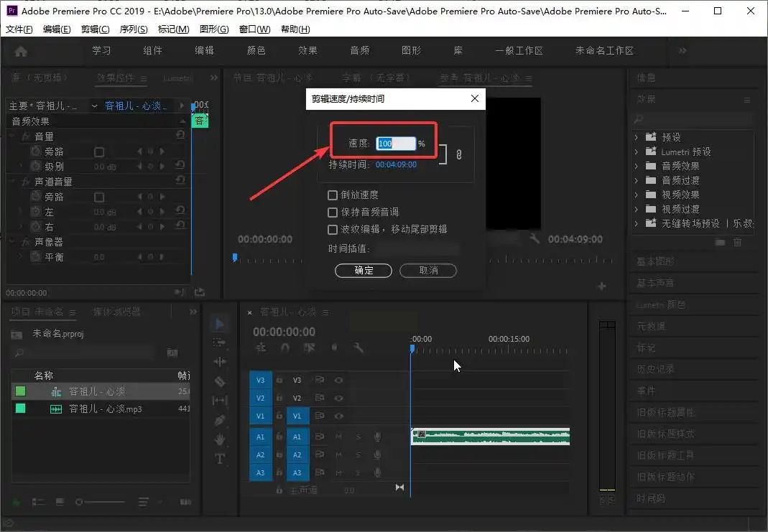Expand the 音频效果 folder in Effects panel
Image resolution: width=768 pixels, height=532 pixels.
pyautogui.click(x=637, y=166)
